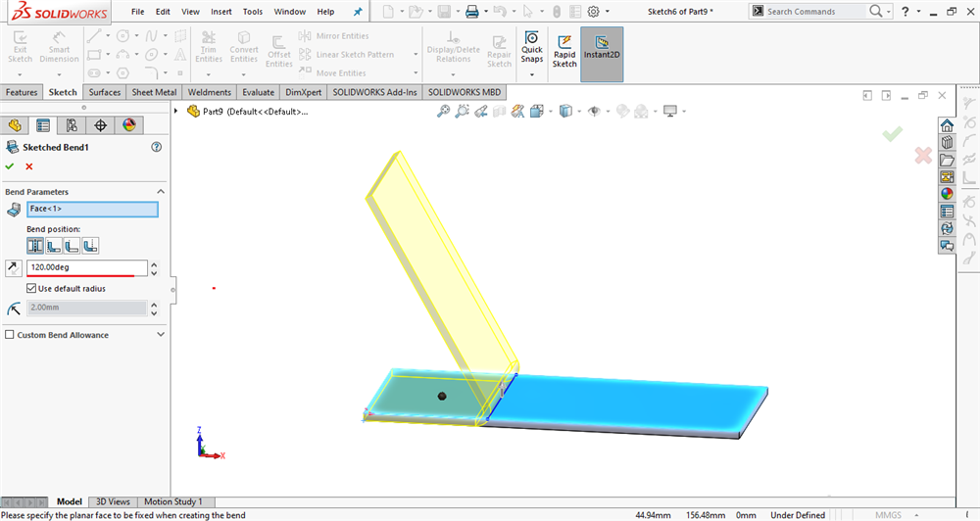Open the Exit Sketch dropdown arrow
Viewport: 980px width, 521px height.
point(20,74)
